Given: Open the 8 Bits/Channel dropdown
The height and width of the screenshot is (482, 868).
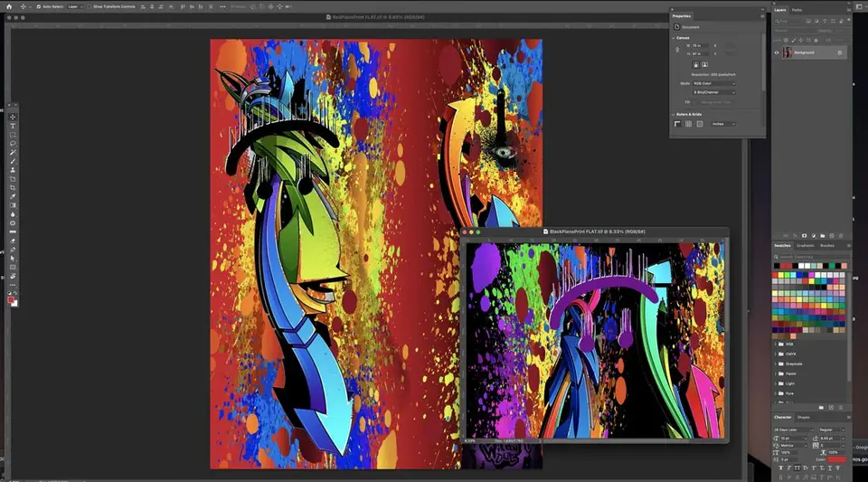Looking at the screenshot, I should coord(714,92).
